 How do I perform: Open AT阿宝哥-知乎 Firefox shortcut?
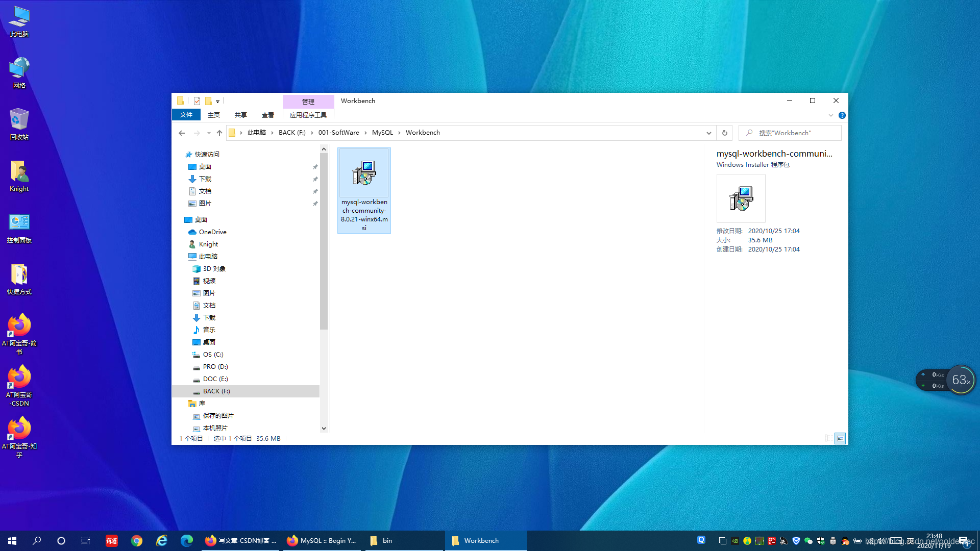tap(19, 437)
